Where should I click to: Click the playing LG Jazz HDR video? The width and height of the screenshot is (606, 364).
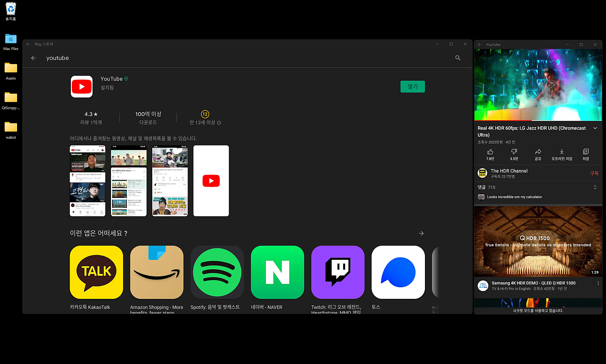(x=538, y=85)
